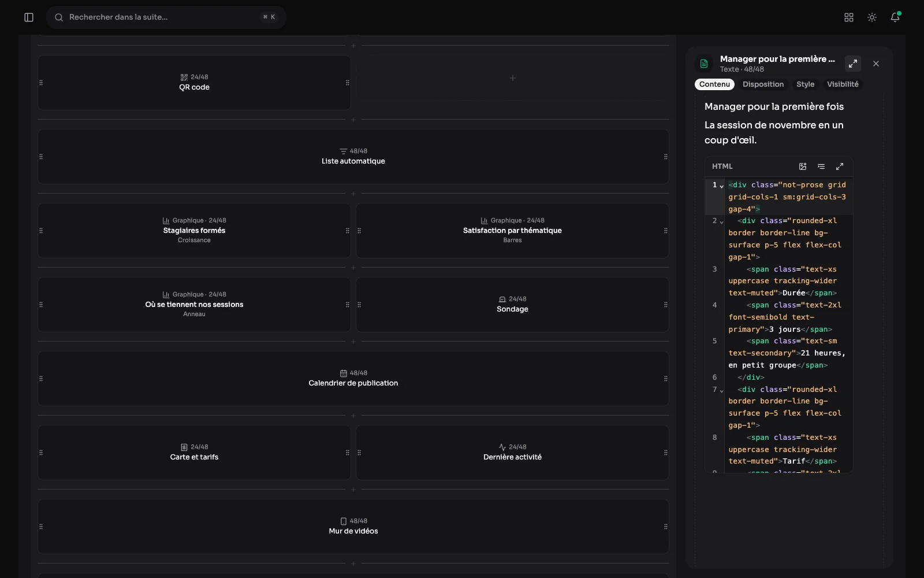Insert a row below Liste automatique
The width and height of the screenshot is (924, 578).
coord(353,194)
